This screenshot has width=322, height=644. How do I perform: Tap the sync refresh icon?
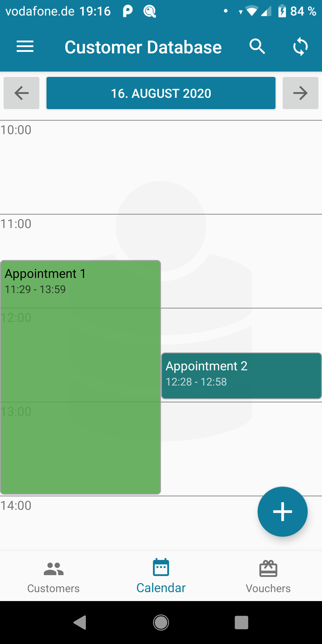tap(300, 47)
